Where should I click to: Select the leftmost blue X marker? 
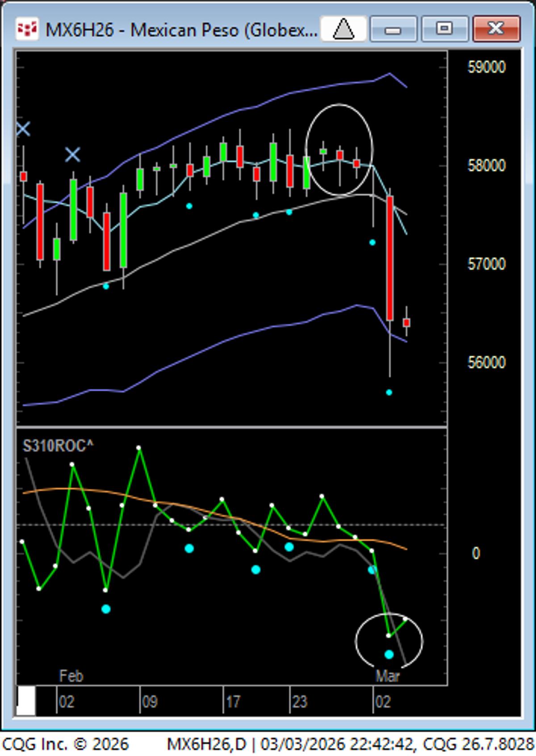tap(23, 129)
